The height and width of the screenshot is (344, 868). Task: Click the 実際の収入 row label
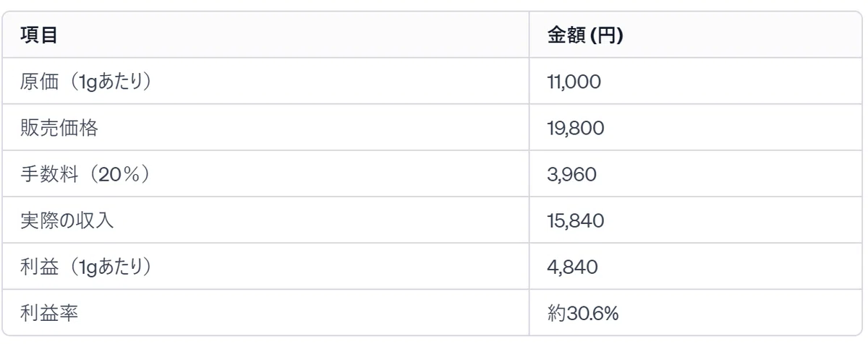coord(67,220)
